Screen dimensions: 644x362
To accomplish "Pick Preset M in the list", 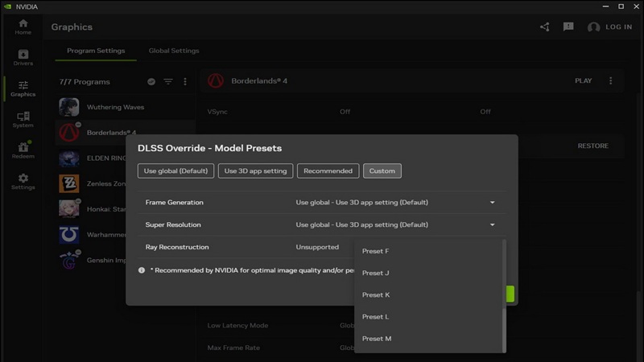I will click(377, 339).
